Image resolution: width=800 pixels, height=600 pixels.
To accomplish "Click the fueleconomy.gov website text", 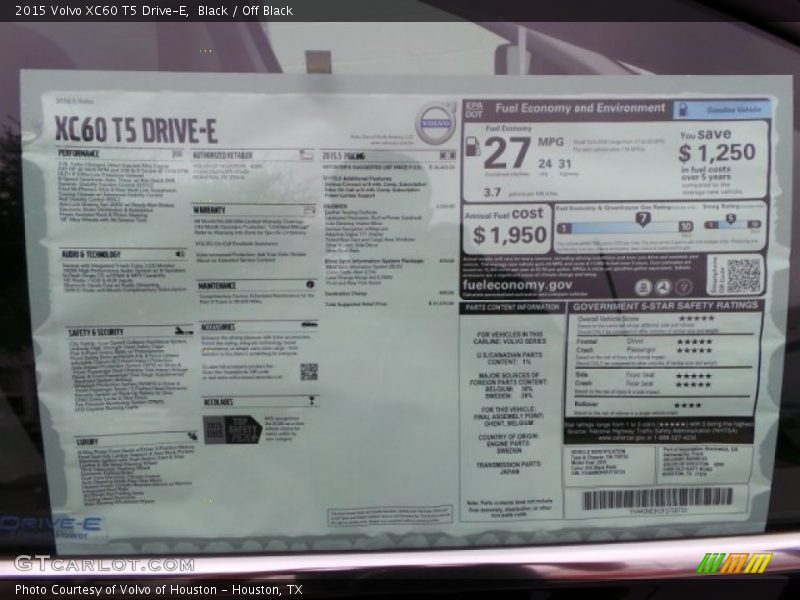I will pyautogui.click(x=517, y=285).
